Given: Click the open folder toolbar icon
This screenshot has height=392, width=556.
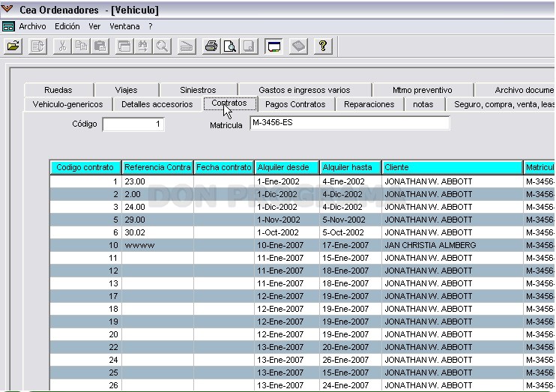Looking at the screenshot, I should (13, 46).
